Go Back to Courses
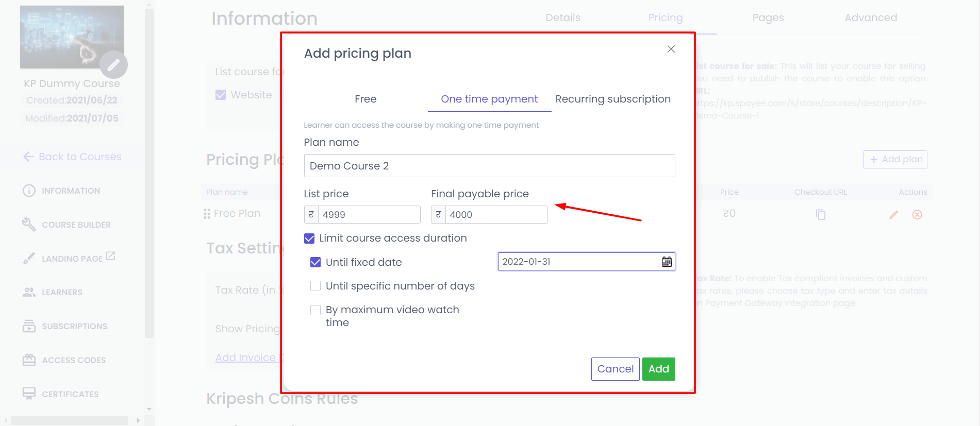980x426 pixels. coord(72,157)
